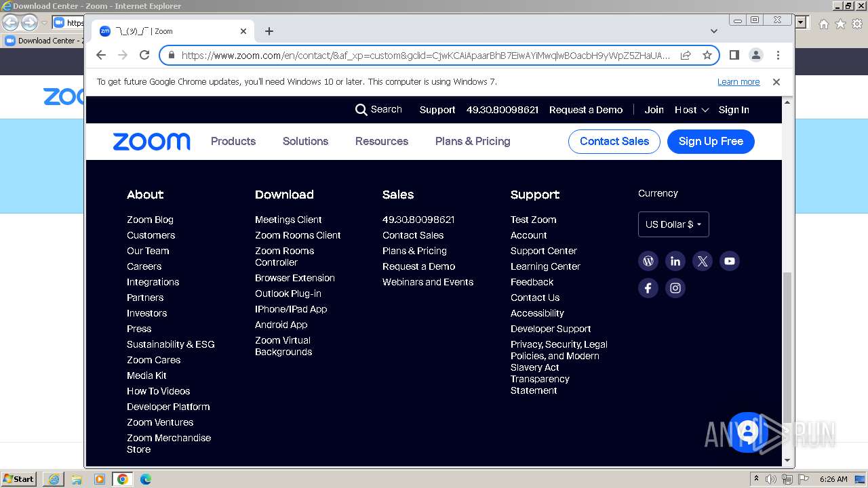Image resolution: width=868 pixels, height=488 pixels.
Task: Open the Chrome tab search chevron
Action: pos(714,31)
